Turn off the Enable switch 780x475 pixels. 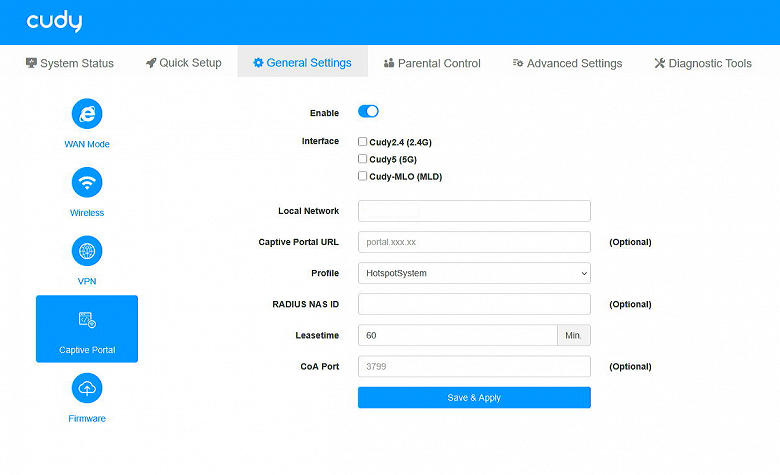[368, 112]
